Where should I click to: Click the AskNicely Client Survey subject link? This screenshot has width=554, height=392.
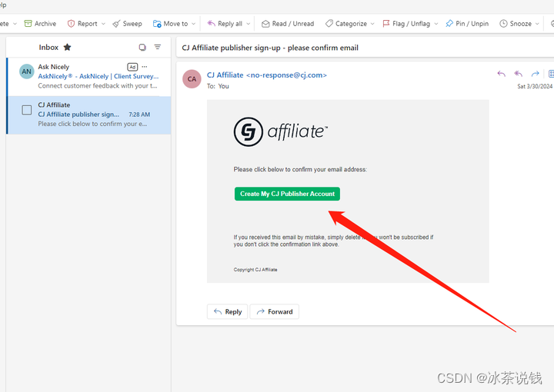(x=98, y=76)
